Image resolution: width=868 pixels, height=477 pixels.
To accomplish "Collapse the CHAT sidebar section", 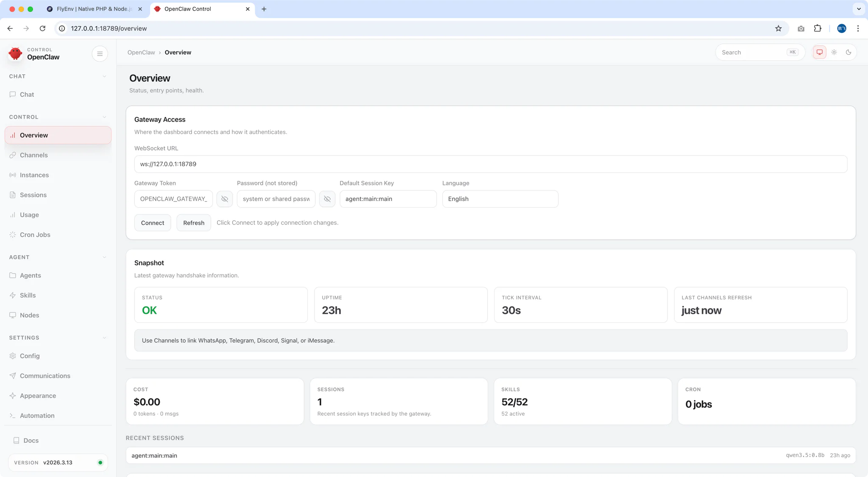I will (104, 76).
